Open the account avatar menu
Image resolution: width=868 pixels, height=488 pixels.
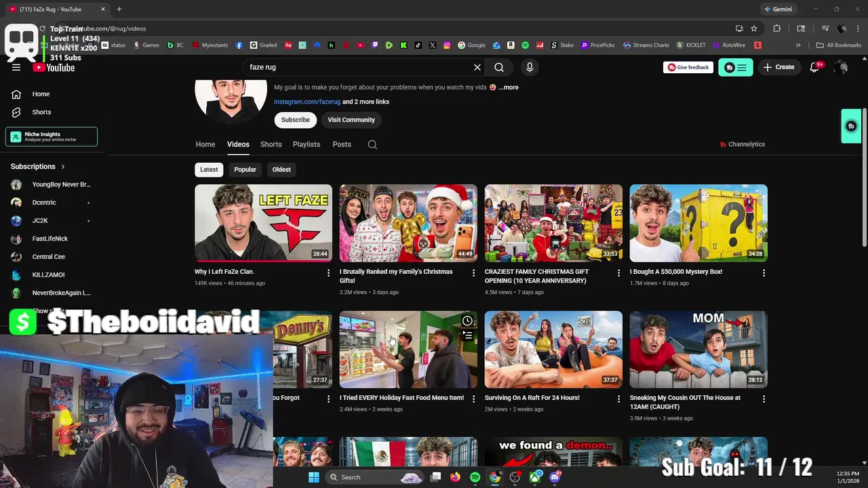841,67
